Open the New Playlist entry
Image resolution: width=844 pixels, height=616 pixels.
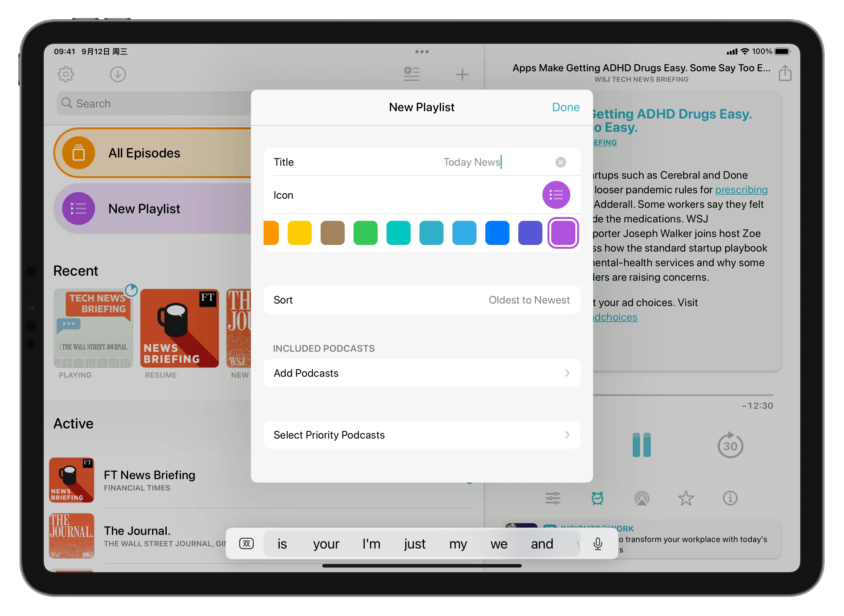153,209
